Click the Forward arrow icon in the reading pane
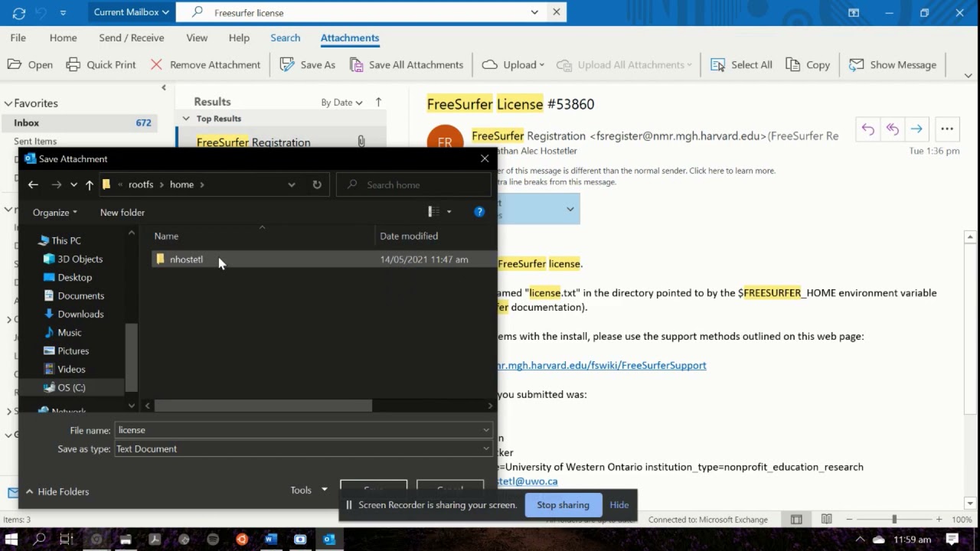 coord(916,129)
